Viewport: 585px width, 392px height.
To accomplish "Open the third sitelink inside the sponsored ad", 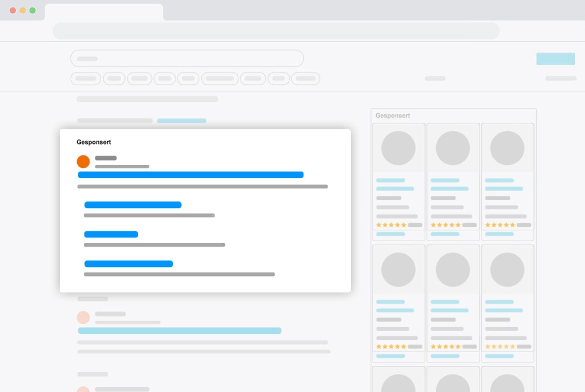I will point(129,263).
